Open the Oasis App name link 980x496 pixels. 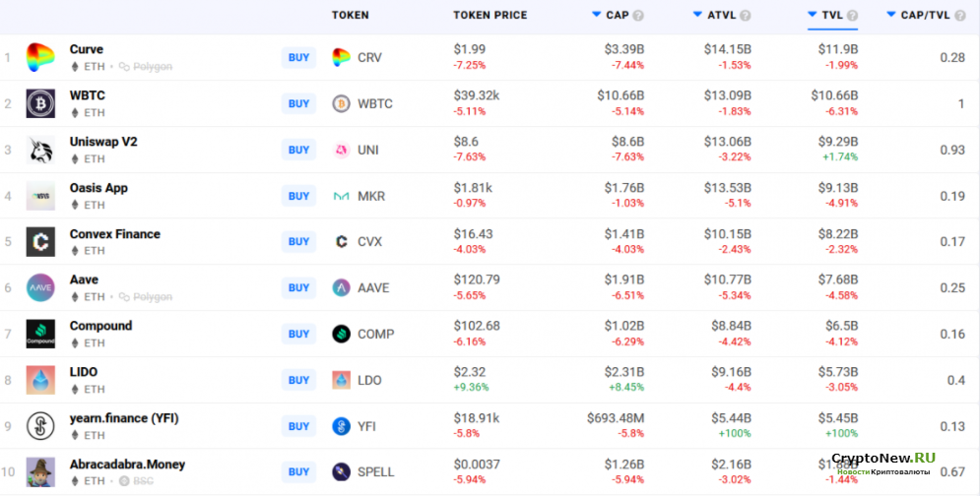click(x=98, y=188)
